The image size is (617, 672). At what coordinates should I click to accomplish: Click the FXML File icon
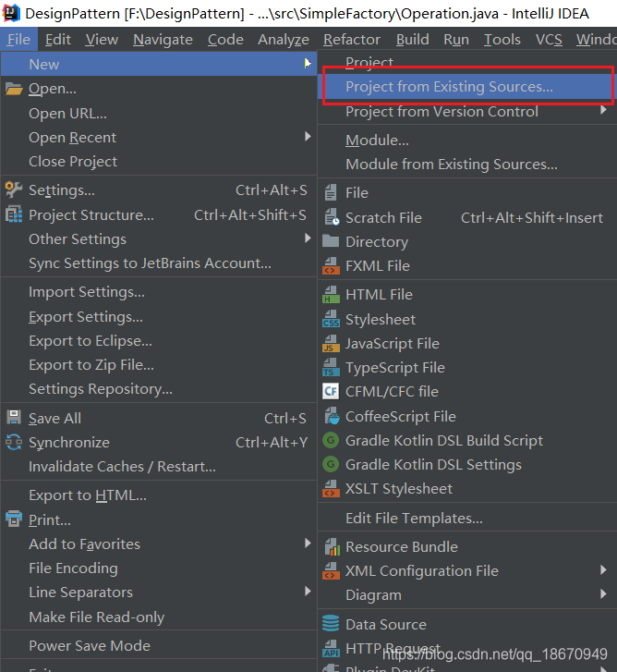331,265
